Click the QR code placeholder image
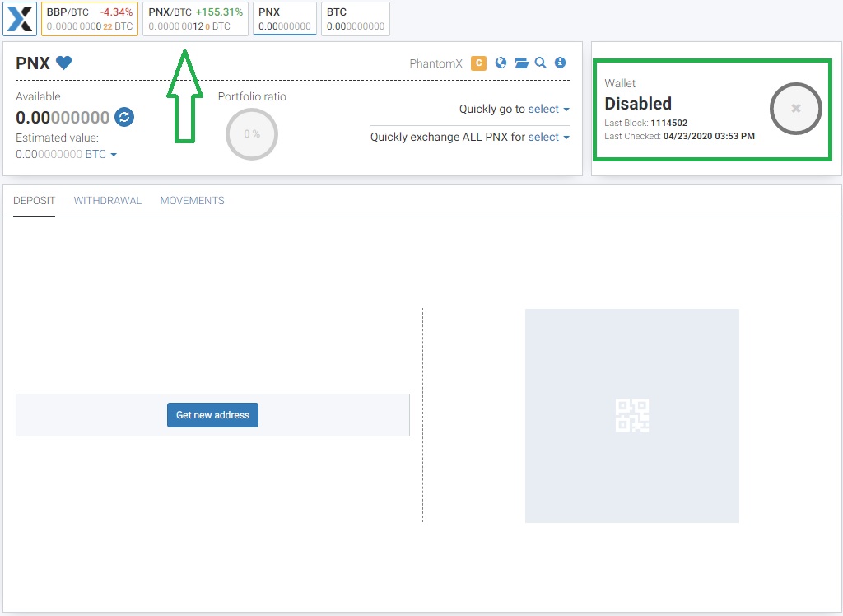The height and width of the screenshot is (616, 843). pos(632,415)
